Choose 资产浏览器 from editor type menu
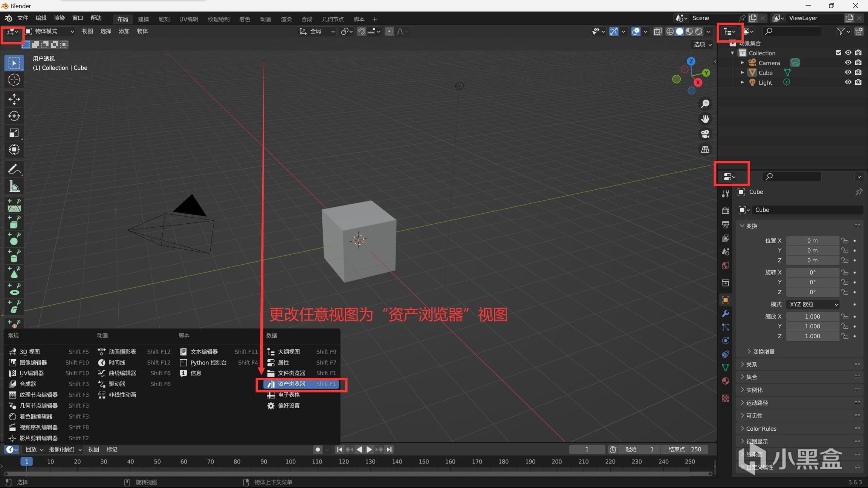868x488 pixels. click(292, 384)
